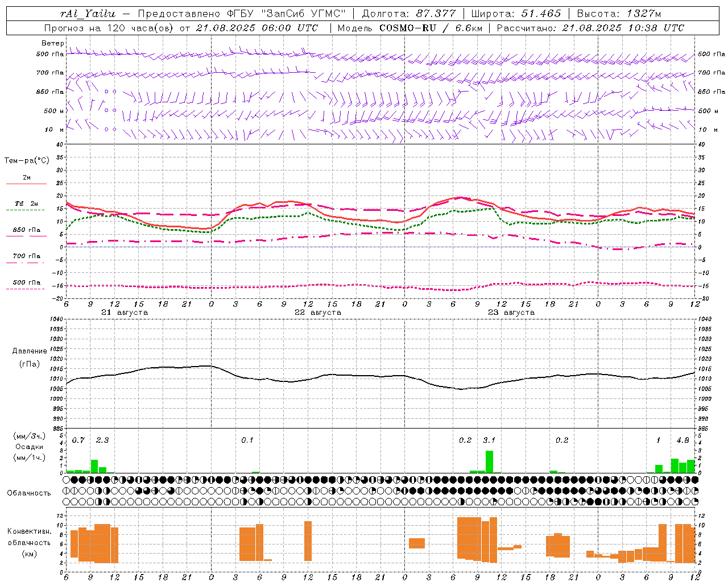Image resolution: width=728 pixels, height=582 pixels.
Task: Click the 3.1 three-hour precipitation value
Action: coord(489,440)
